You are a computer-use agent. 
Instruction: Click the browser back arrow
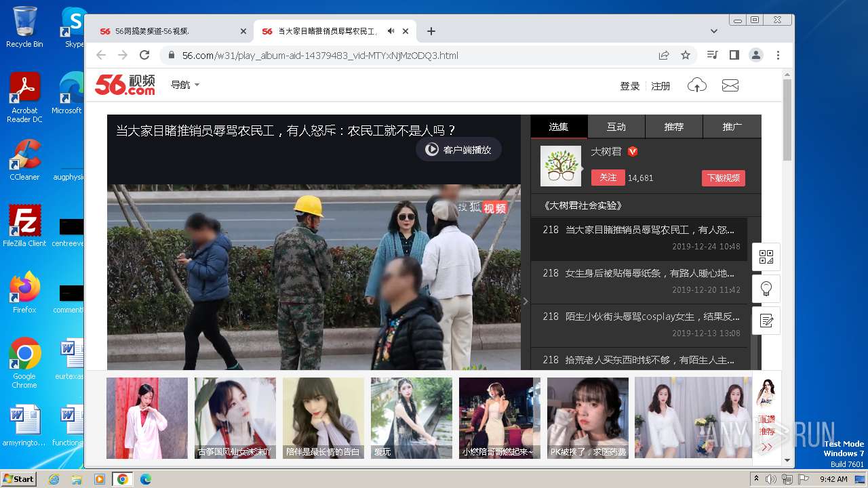click(x=101, y=55)
